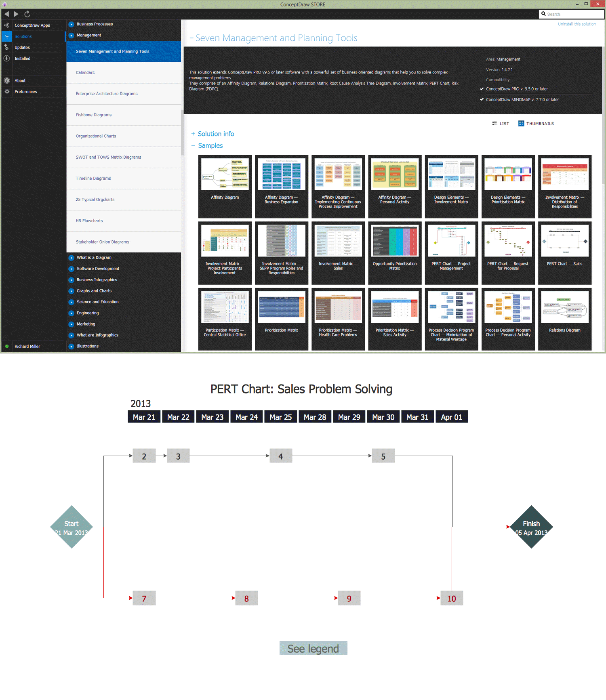606x700 pixels.
Task: Expand the Business Infographics category
Action: point(71,280)
